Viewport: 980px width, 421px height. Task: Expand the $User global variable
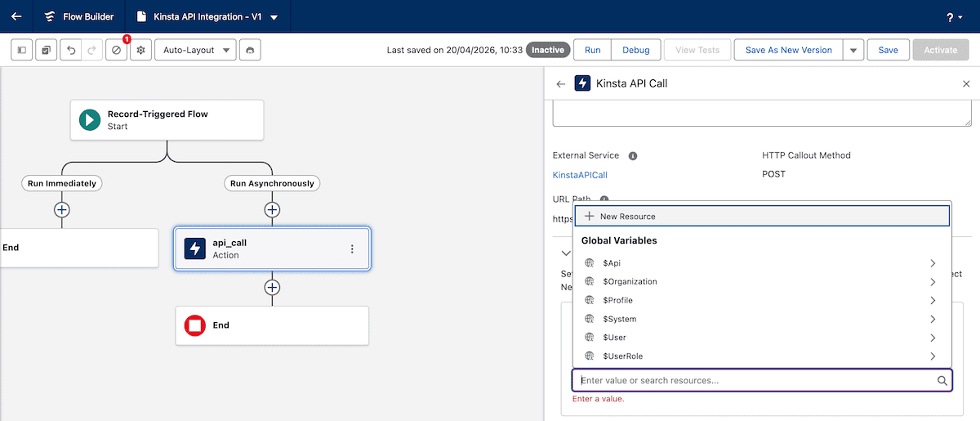(x=762, y=338)
